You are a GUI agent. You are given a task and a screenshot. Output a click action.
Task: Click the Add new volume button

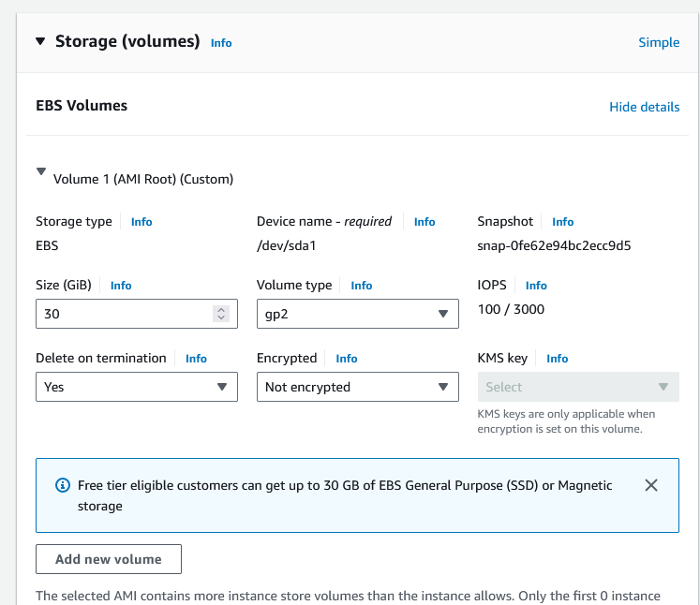109,559
